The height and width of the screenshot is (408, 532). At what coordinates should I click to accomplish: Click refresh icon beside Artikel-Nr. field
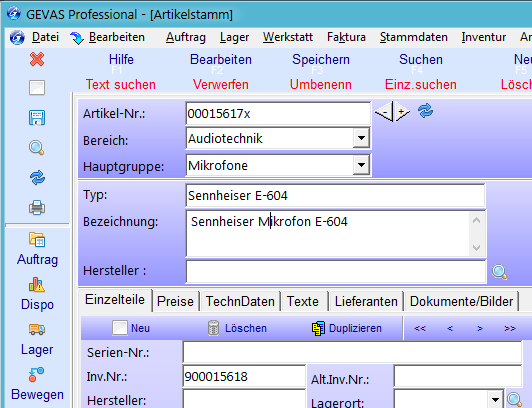click(425, 111)
